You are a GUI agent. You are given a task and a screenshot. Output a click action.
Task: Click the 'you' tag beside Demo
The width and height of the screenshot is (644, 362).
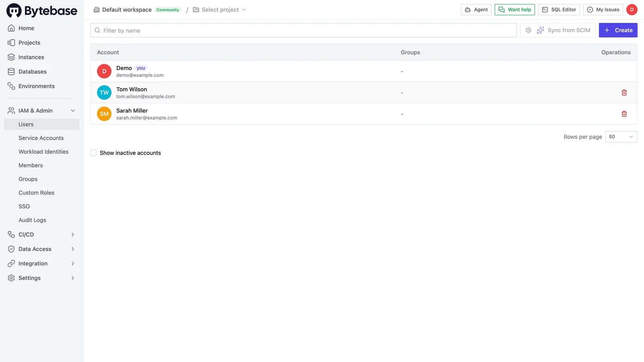tap(141, 68)
